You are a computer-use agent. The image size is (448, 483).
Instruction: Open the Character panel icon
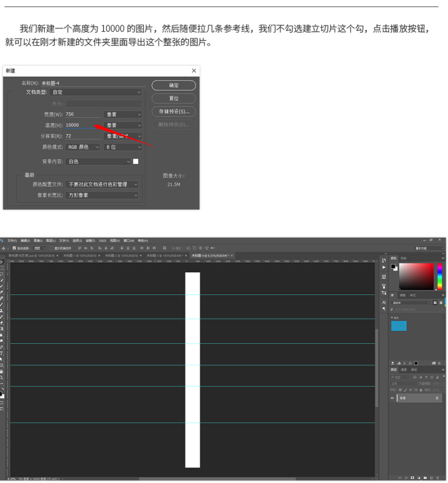click(x=384, y=302)
